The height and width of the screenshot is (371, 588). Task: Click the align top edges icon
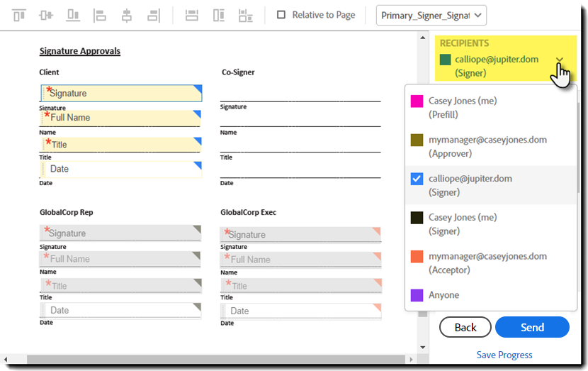click(19, 15)
